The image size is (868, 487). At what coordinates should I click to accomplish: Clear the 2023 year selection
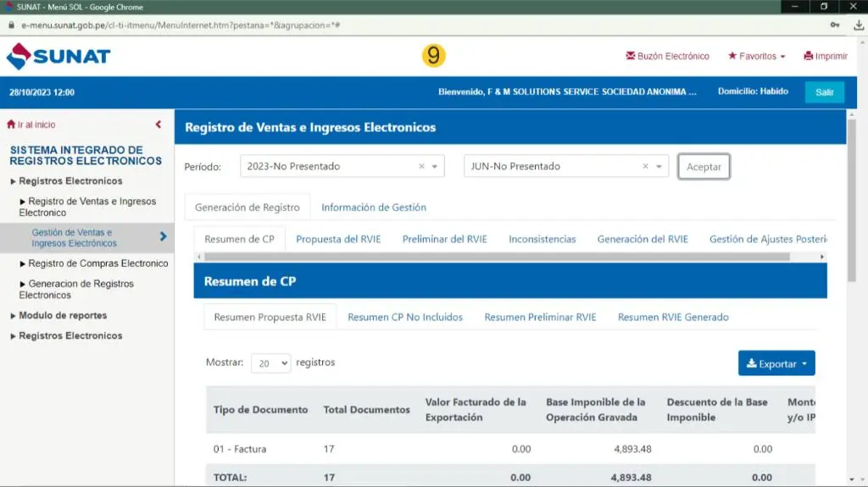[x=422, y=167]
